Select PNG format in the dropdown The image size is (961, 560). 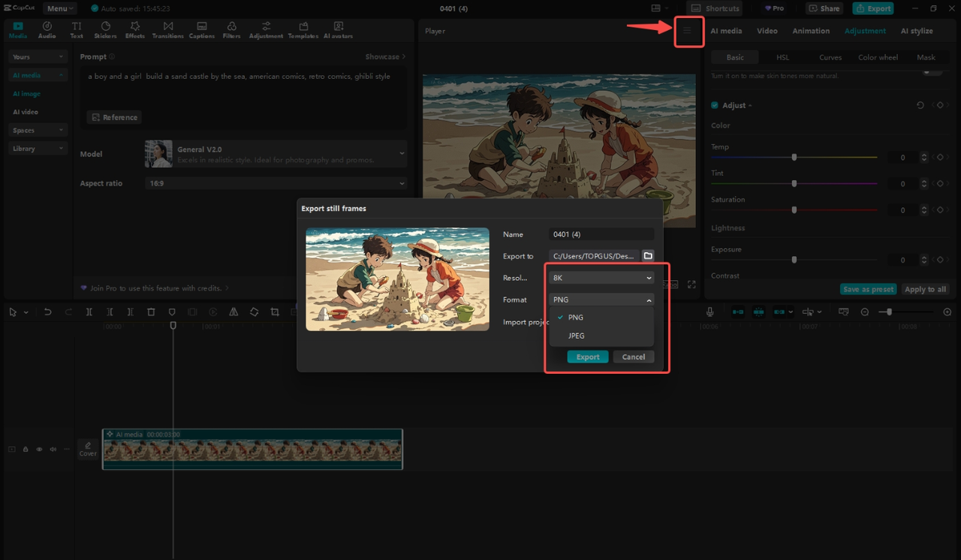(x=574, y=317)
